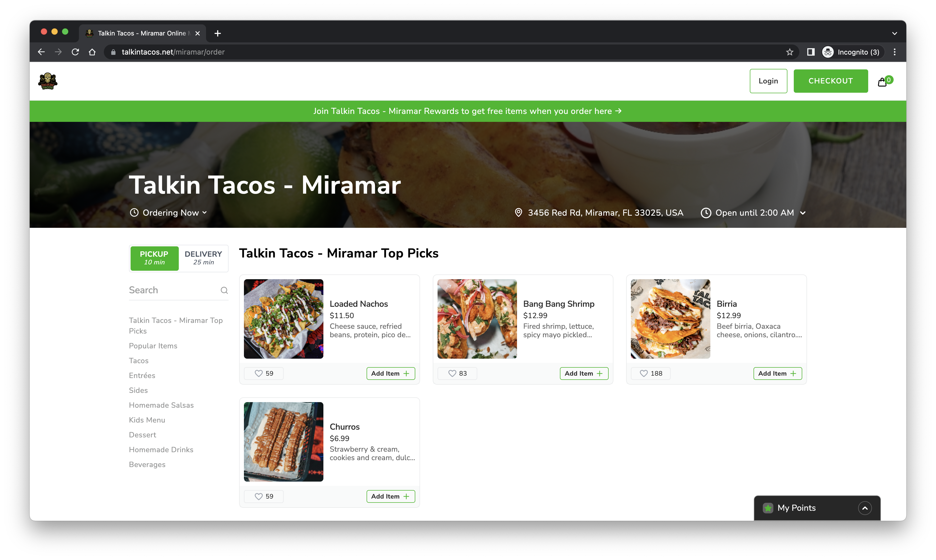Image resolution: width=936 pixels, height=560 pixels.
Task: Click the address 3456 Red Rd, Miramar
Action: [x=605, y=213]
